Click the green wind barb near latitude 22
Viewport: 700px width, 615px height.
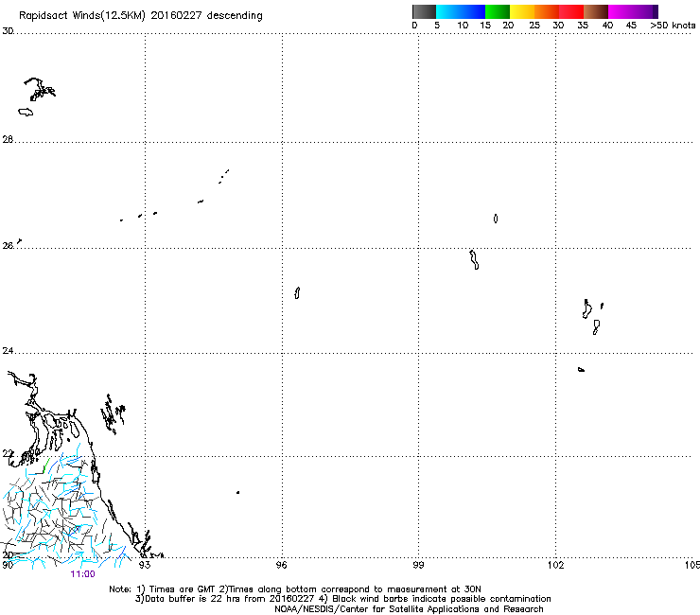pos(46,466)
